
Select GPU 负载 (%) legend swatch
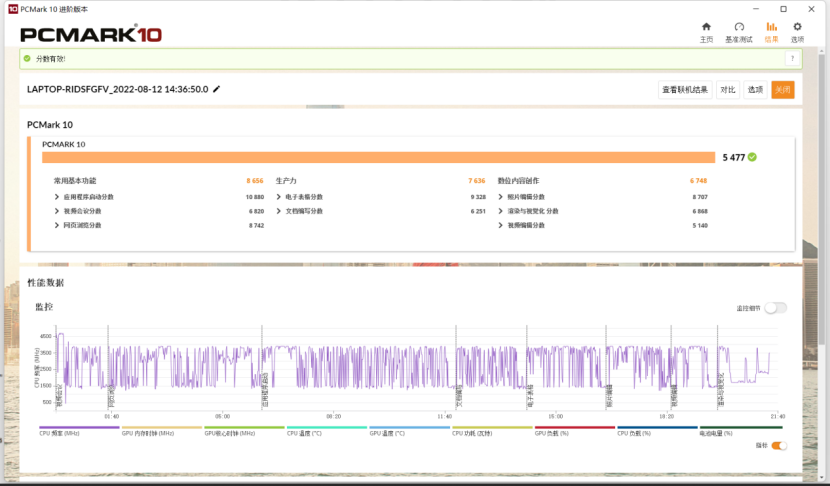click(575, 427)
